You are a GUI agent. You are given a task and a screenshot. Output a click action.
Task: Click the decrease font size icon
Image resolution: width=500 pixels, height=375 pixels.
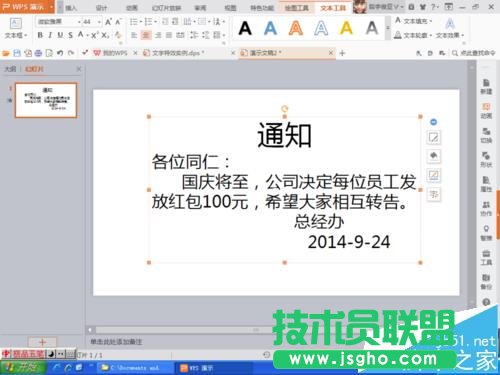pyautogui.click(x=118, y=22)
